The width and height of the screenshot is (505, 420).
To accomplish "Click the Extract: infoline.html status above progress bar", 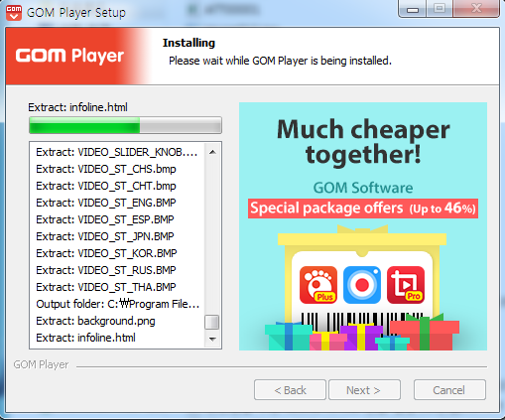I will coord(77,107).
